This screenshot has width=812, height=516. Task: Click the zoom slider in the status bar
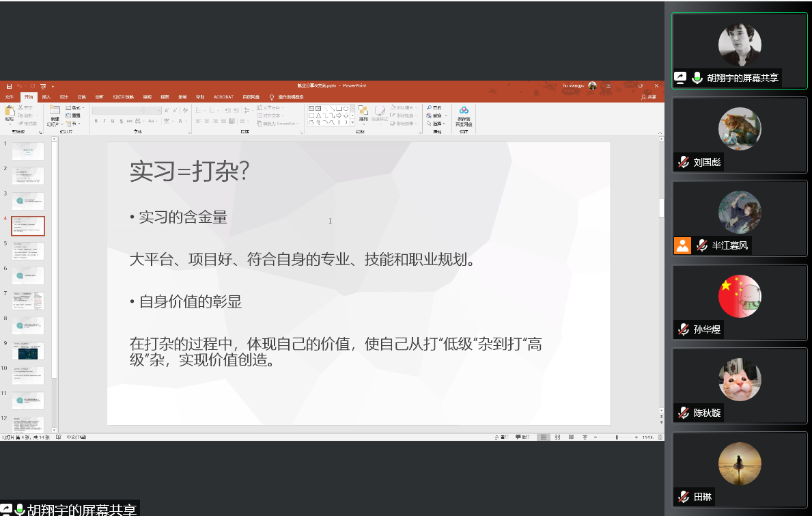[x=617, y=437]
